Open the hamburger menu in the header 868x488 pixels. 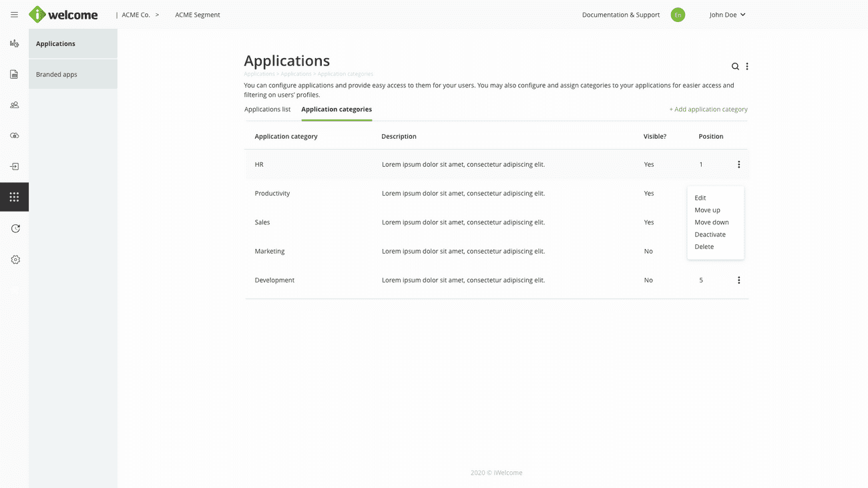(14, 15)
